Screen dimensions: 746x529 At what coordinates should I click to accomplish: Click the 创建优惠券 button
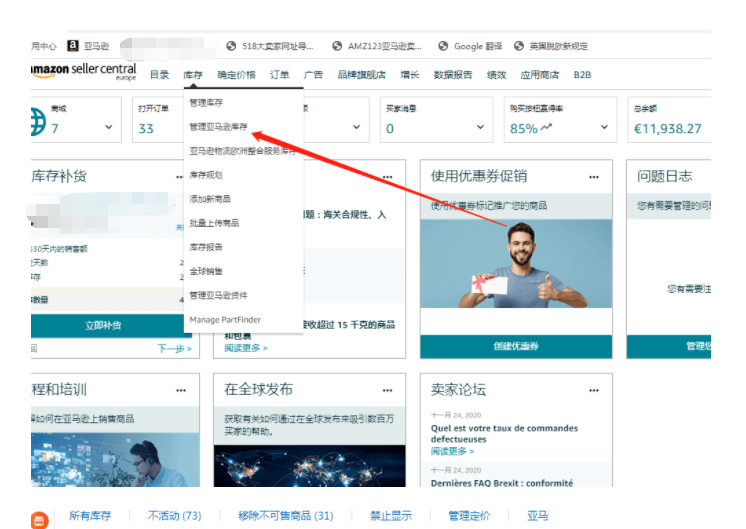pyautogui.click(x=516, y=346)
